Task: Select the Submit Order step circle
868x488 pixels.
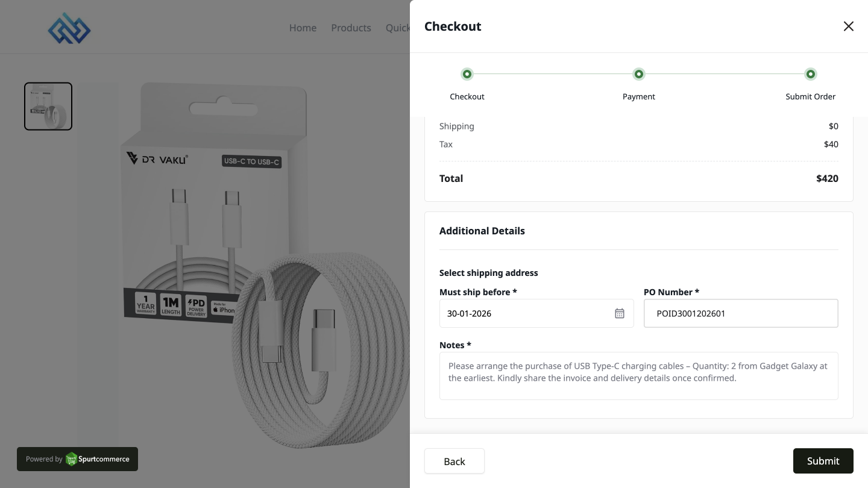Action: tap(811, 74)
